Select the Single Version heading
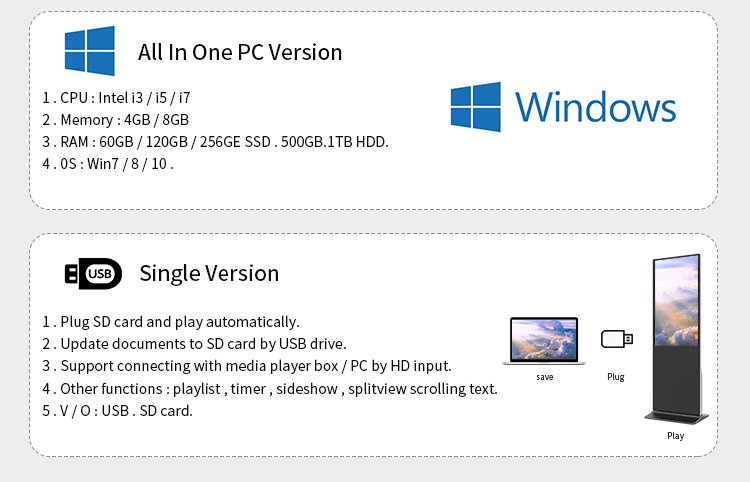The image size is (750, 482). pyautogui.click(x=209, y=273)
